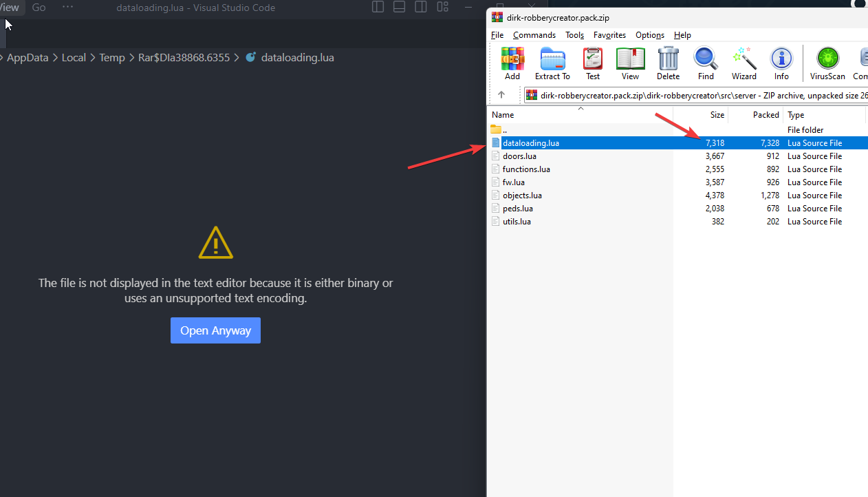Open the WinRAR Commands menu
Viewport: 868px width, 497px height.
tap(534, 35)
